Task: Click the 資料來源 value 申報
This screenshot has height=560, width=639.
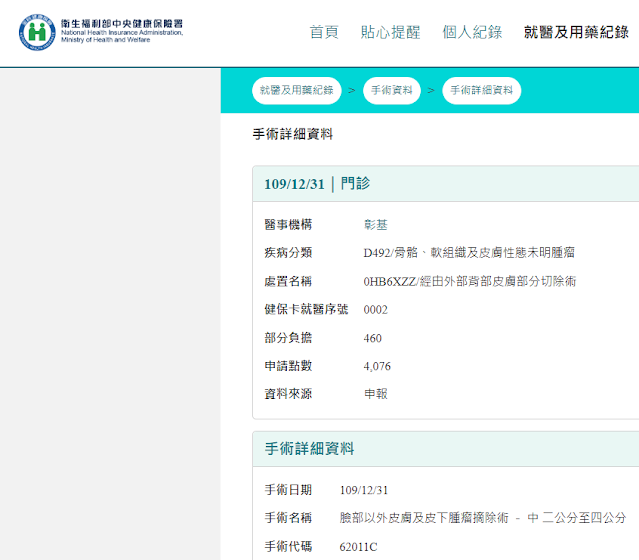Action: pyautogui.click(x=377, y=395)
